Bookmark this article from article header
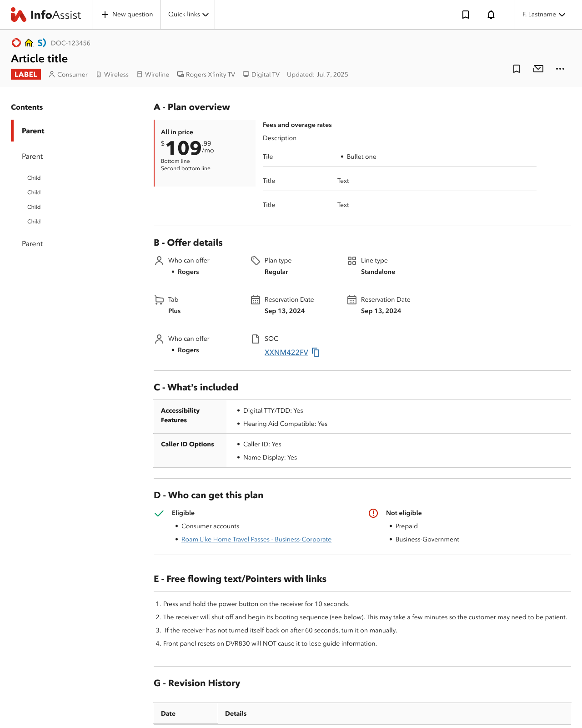The image size is (582, 728). (x=517, y=69)
